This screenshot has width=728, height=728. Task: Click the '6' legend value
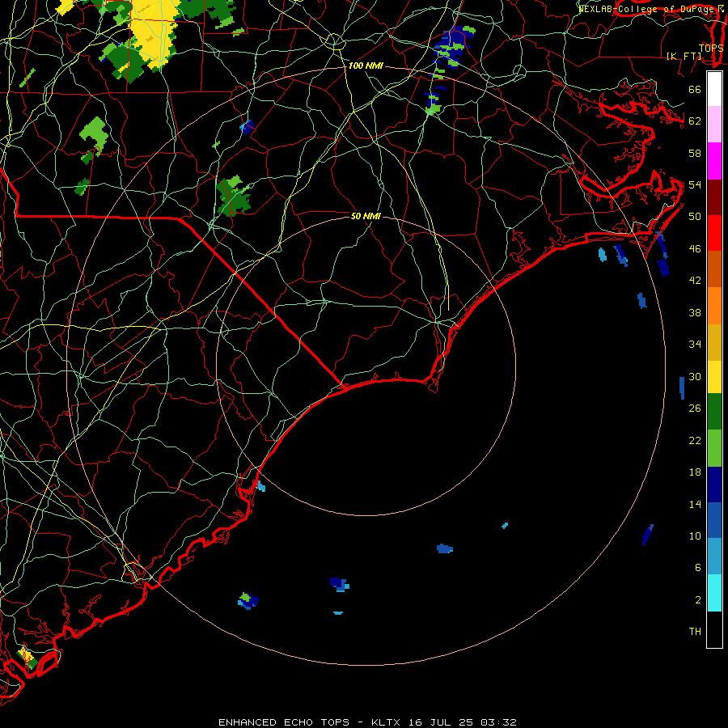pos(698,568)
